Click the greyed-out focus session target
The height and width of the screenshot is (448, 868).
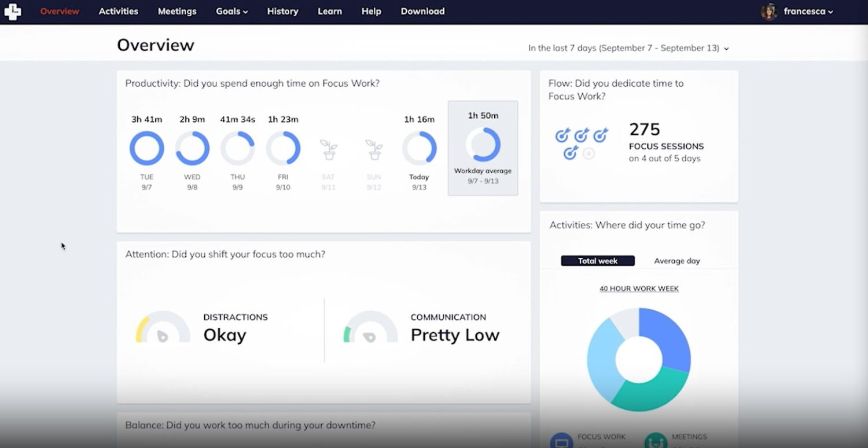pos(589,153)
